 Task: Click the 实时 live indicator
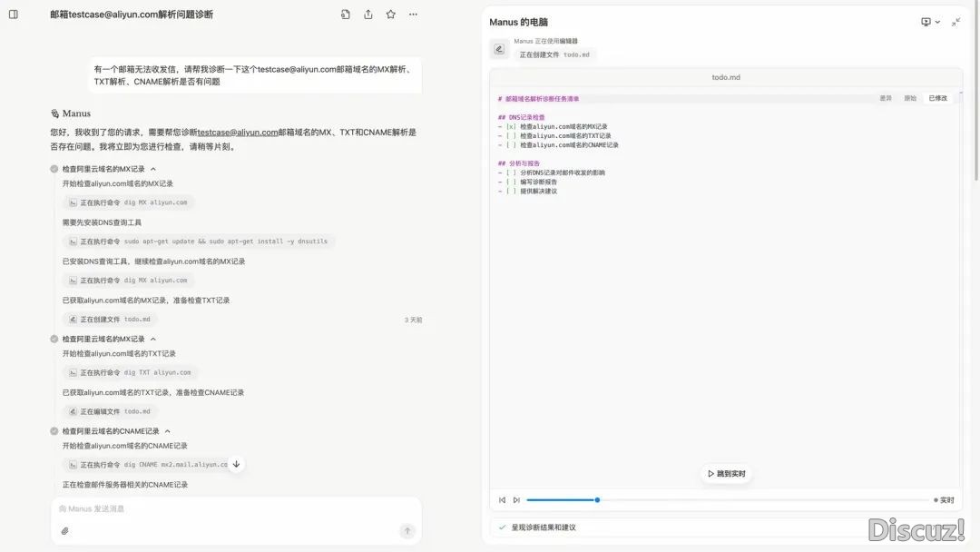tap(944, 500)
